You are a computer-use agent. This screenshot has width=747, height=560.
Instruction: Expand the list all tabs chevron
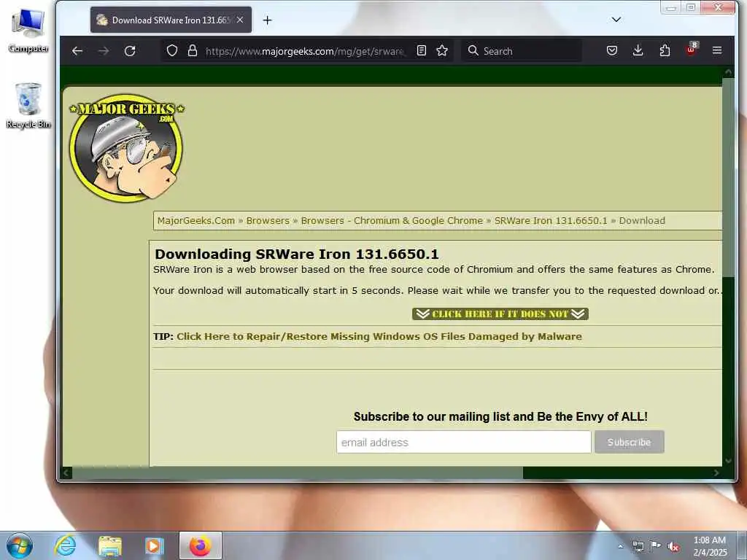click(616, 20)
